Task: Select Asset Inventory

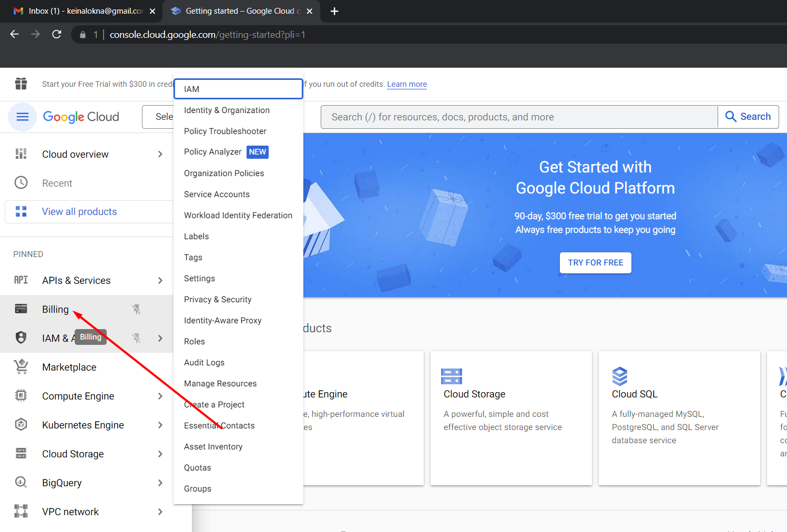Action: 238,446
